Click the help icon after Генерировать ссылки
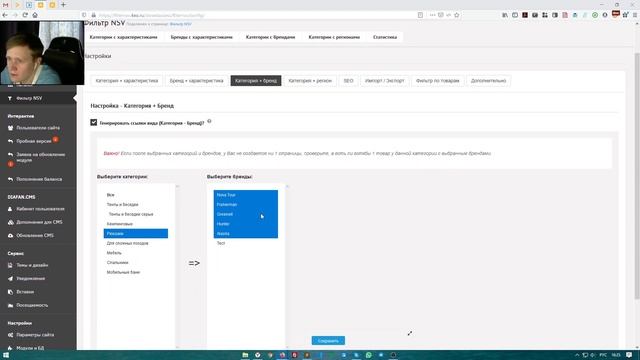640x360 pixels. [209, 121]
